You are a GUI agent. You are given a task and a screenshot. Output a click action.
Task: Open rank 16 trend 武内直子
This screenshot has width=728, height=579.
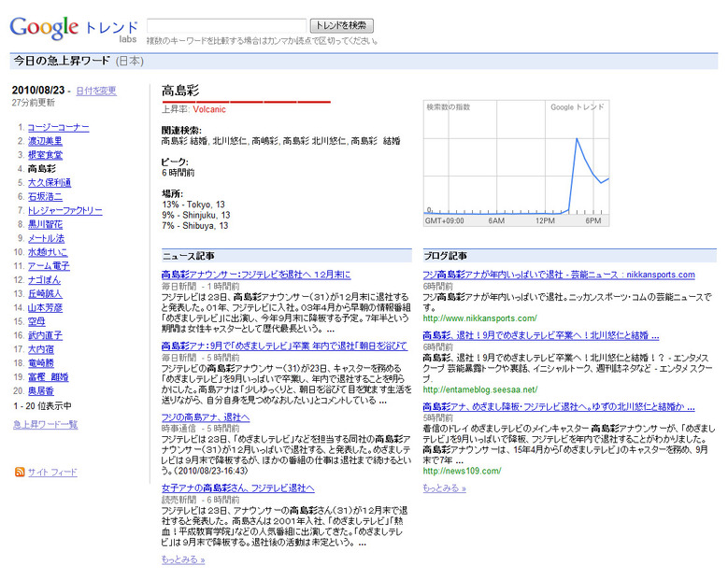45,335
